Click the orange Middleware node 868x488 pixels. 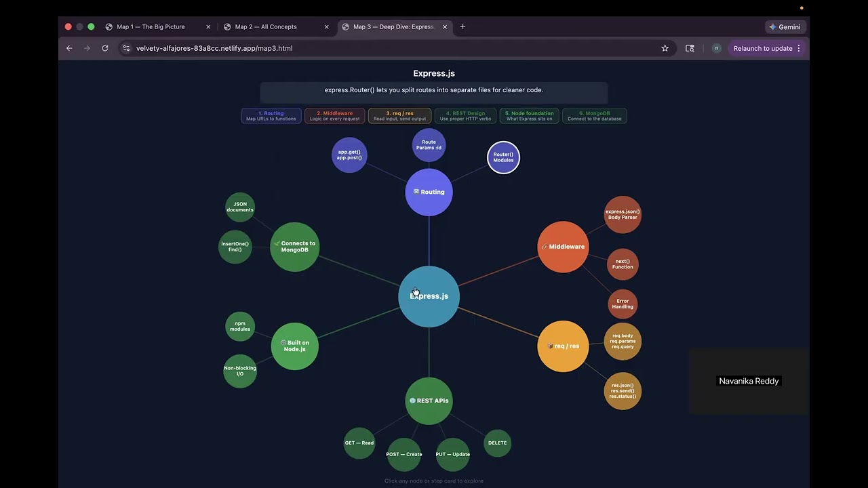(563, 247)
